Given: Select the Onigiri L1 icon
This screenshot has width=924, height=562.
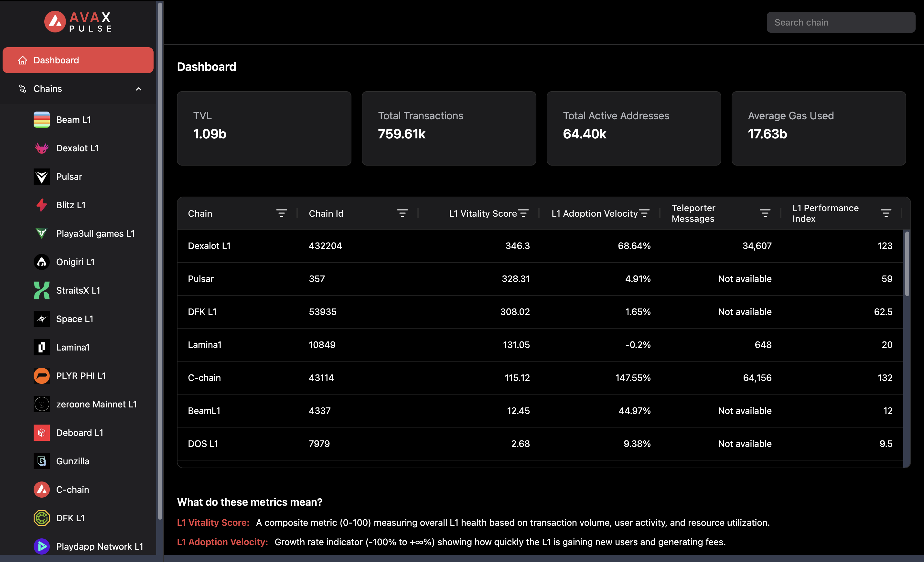Looking at the screenshot, I should point(42,262).
